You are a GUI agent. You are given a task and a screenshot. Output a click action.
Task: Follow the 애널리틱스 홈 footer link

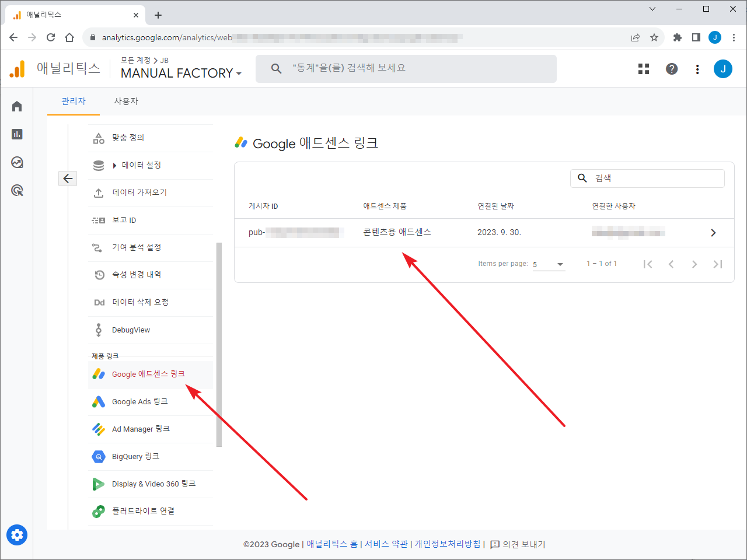pos(332,544)
